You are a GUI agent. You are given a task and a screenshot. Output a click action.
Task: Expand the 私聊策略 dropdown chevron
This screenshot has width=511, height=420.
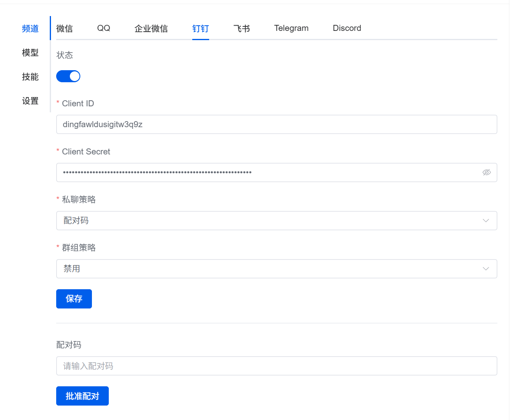pyautogui.click(x=486, y=221)
